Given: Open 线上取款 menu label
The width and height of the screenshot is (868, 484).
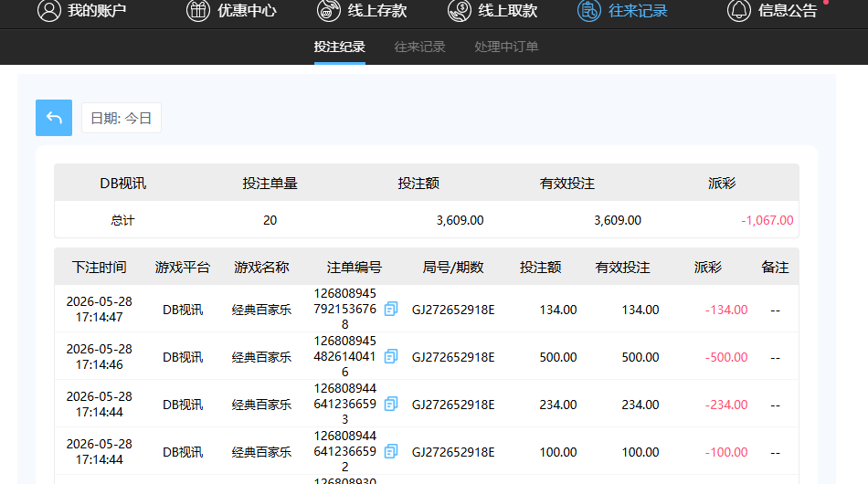Looking at the screenshot, I should pos(508,11).
